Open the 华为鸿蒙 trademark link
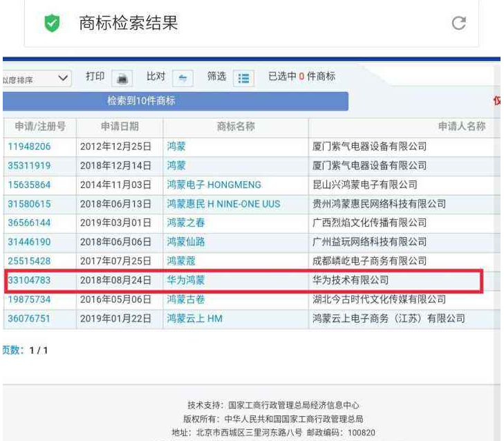 point(186,280)
